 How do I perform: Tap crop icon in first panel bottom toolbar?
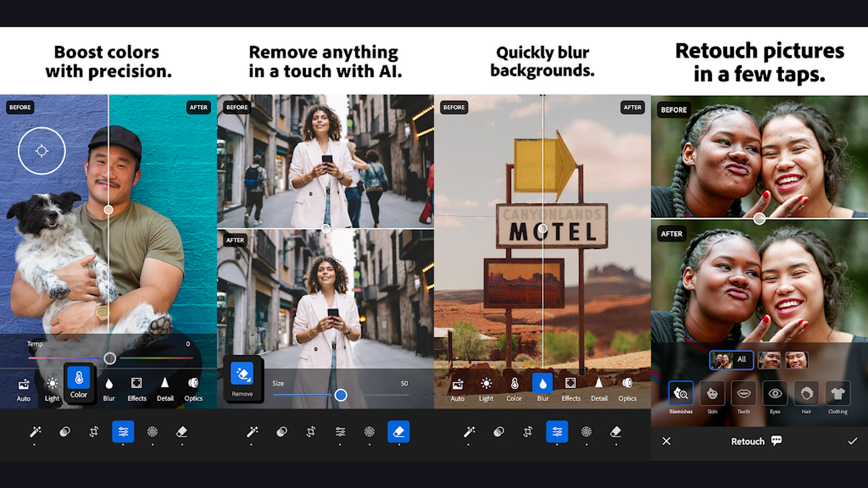[94, 432]
